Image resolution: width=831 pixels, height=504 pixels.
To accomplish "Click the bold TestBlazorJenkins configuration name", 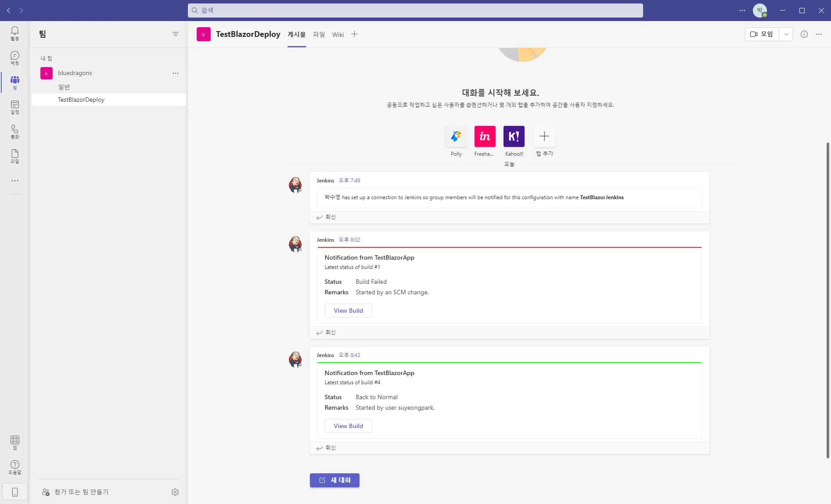I will 602,197.
